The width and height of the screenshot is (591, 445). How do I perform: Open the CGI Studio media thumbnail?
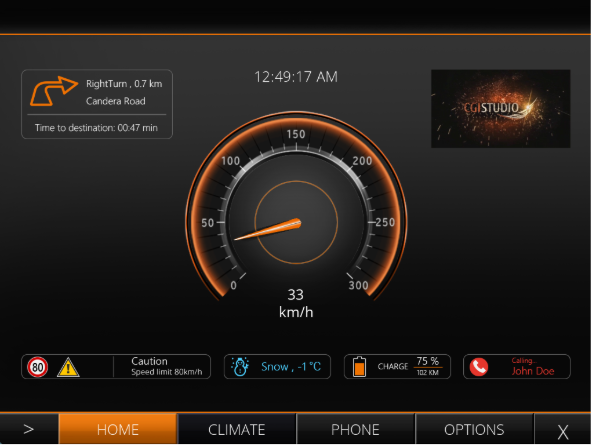[x=501, y=109]
